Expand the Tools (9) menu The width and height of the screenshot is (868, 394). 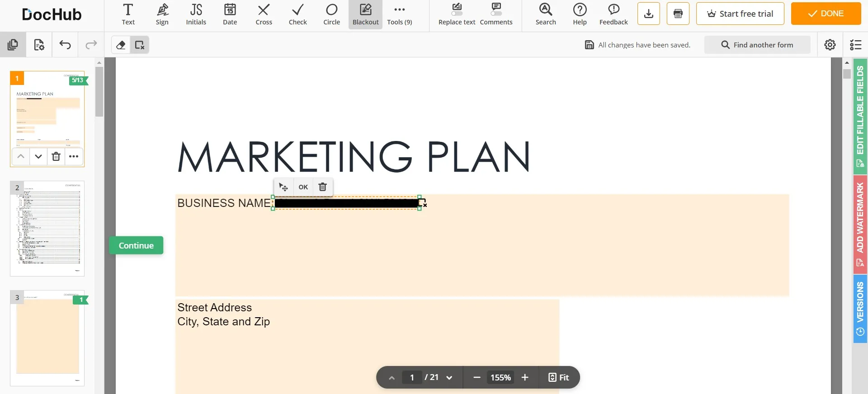pyautogui.click(x=400, y=14)
